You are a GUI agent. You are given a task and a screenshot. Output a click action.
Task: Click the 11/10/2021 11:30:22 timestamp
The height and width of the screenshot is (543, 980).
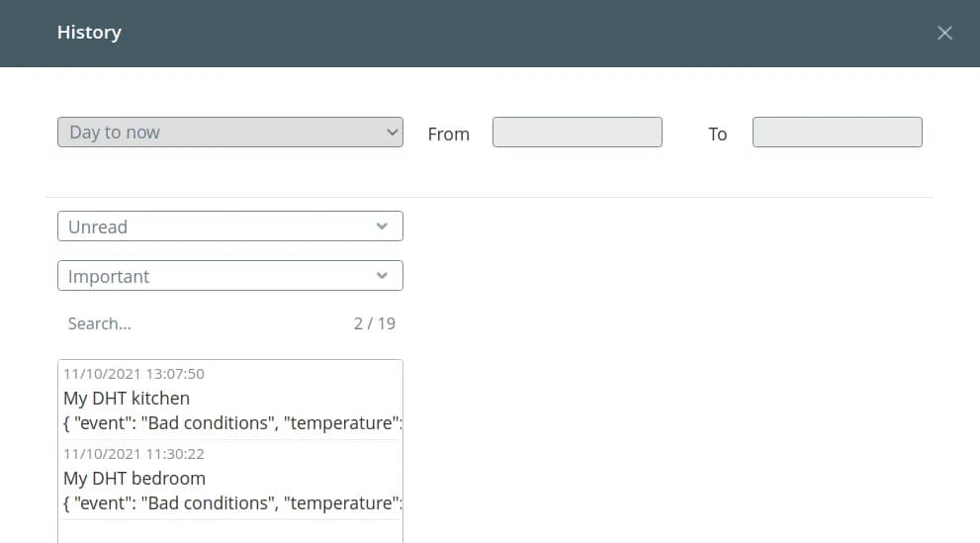[134, 454]
